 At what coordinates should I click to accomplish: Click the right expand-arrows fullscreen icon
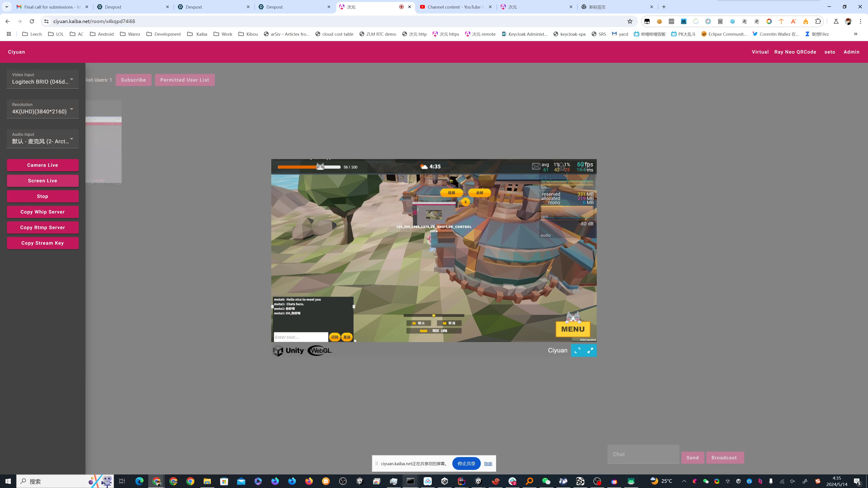pyautogui.click(x=590, y=351)
